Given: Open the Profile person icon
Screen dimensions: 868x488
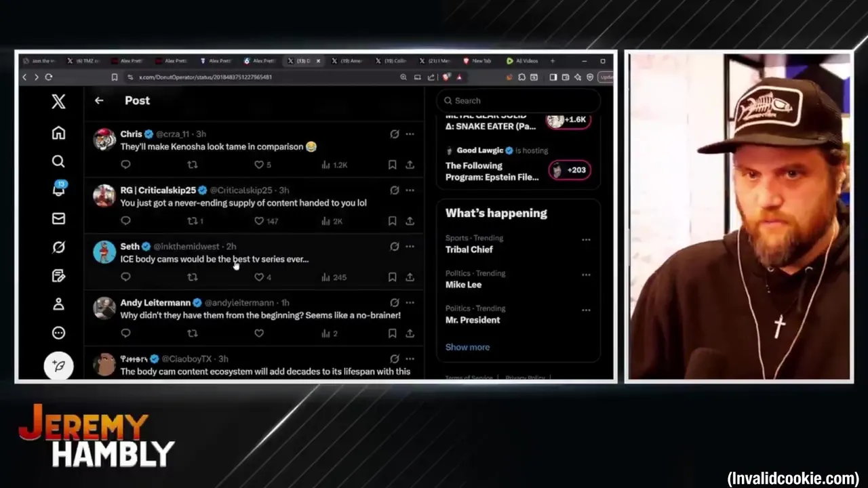Looking at the screenshot, I should click(58, 304).
